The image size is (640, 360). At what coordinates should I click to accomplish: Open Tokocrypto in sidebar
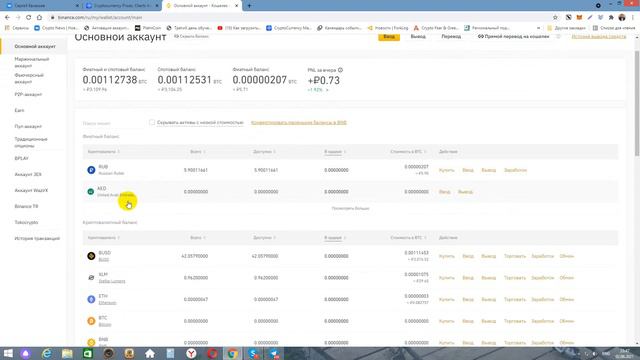click(26, 222)
